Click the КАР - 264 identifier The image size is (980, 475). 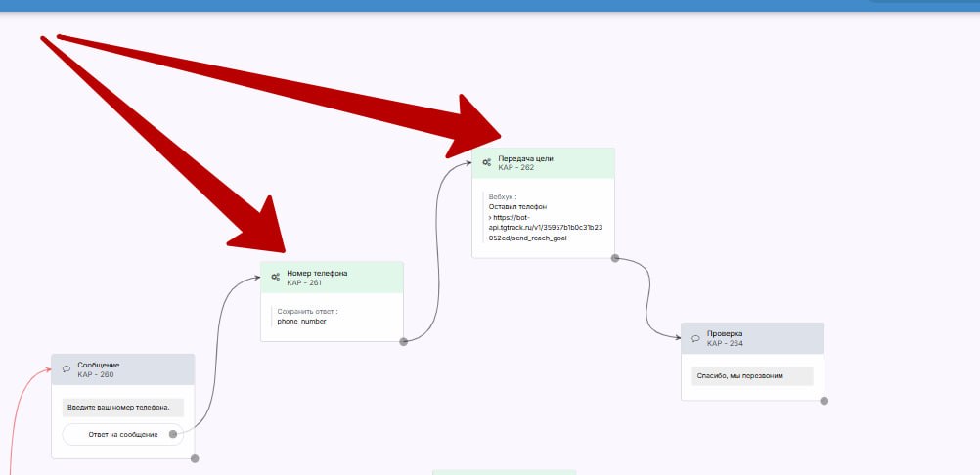(725, 344)
